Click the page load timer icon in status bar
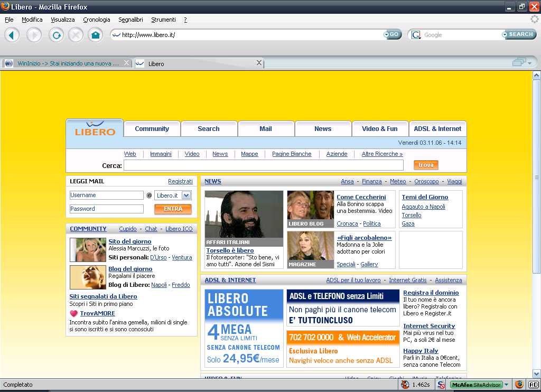541x392 pixels. coord(405,385)
